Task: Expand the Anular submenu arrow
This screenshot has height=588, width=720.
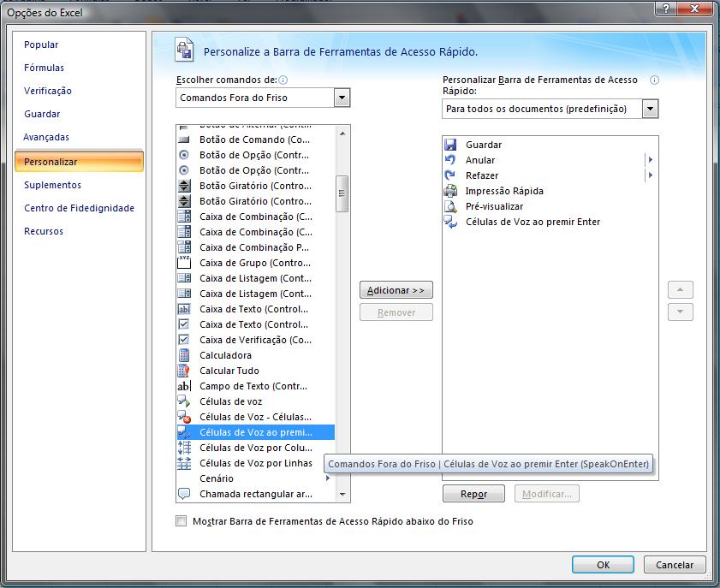Action: [x=650, y=160]
